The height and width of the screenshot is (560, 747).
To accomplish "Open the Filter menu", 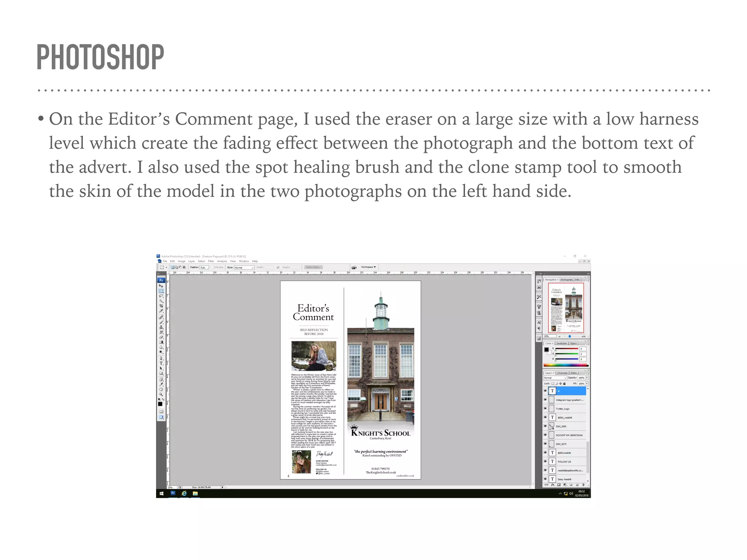I will tap(211, 261).
